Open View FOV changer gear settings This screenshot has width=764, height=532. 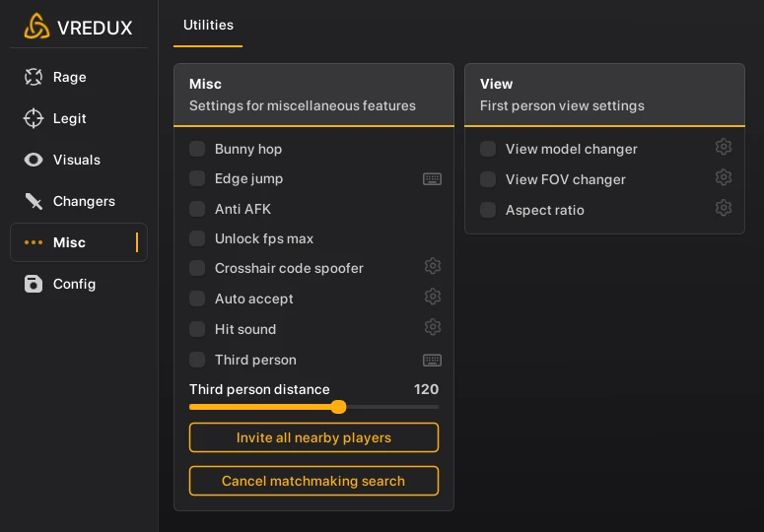(724, 178)
